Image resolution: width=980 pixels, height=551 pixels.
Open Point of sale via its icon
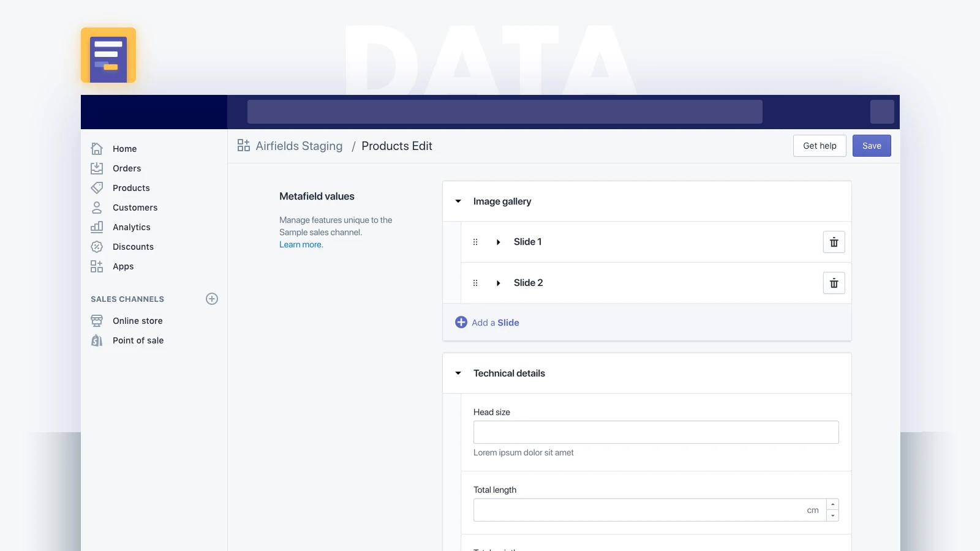pos(97,340)
